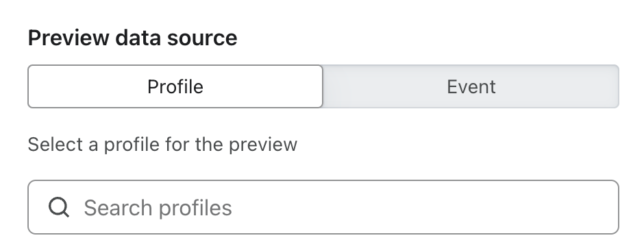Focus the Search profiles input field
This screenshot has height=251, width=644.
(323, 207)
